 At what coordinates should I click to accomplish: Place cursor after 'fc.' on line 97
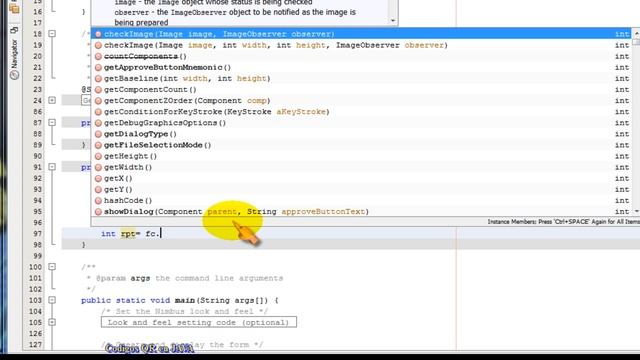point(161,233)
